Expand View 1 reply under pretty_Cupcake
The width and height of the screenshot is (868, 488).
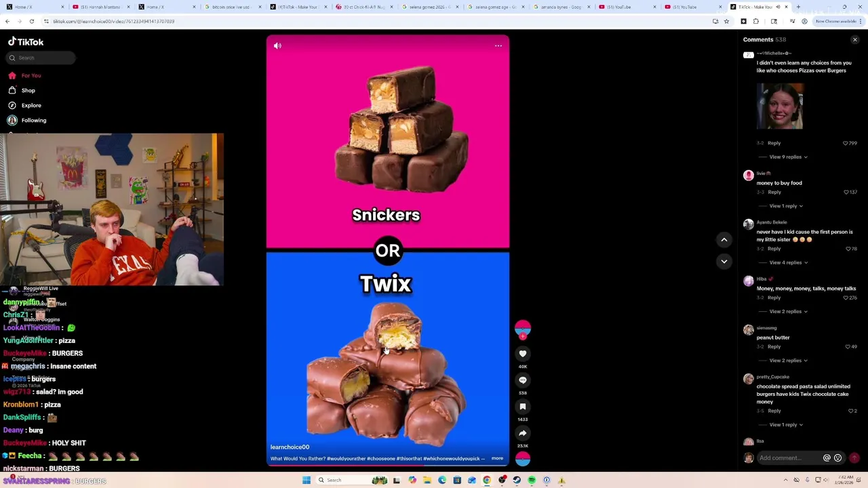click(786, 425)
